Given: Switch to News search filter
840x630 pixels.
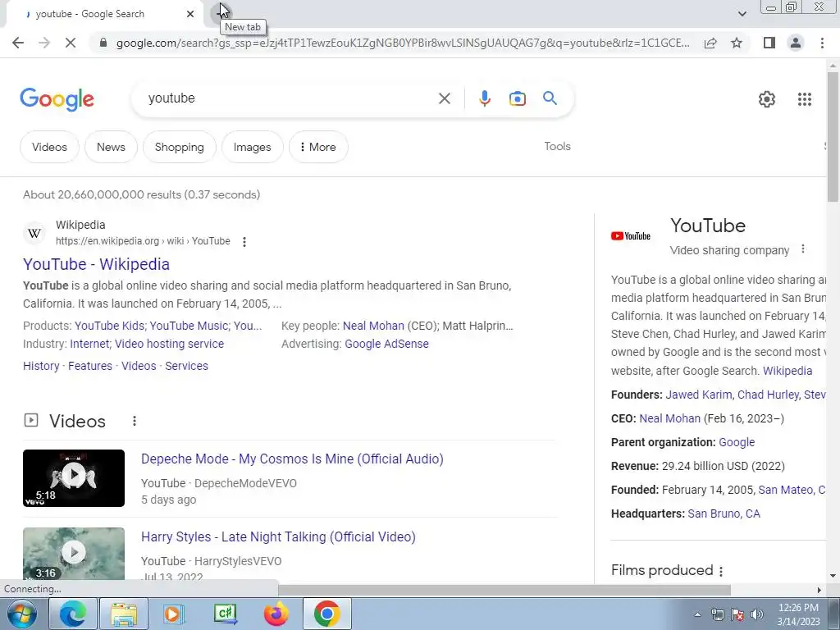Looking at the screenshot, I should pyautogui.click(x=111, y=147).
